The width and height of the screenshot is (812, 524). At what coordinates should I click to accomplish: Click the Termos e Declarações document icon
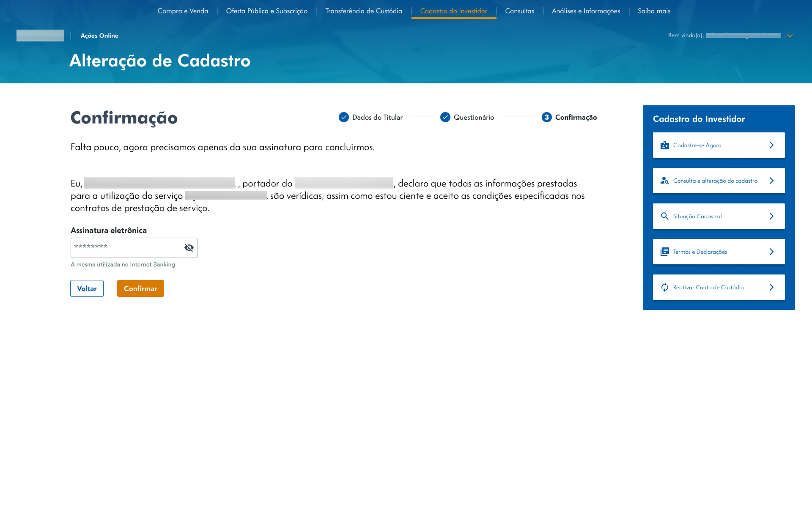(664, 252)
